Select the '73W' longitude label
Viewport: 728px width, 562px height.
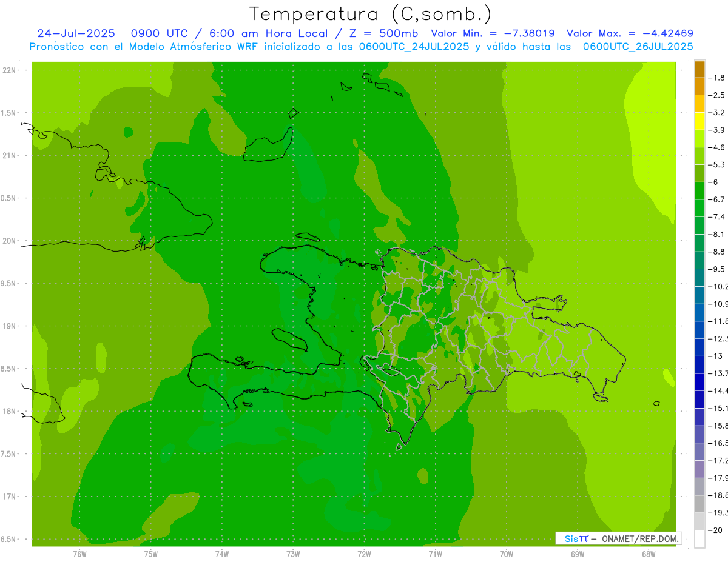click(293, 554)
